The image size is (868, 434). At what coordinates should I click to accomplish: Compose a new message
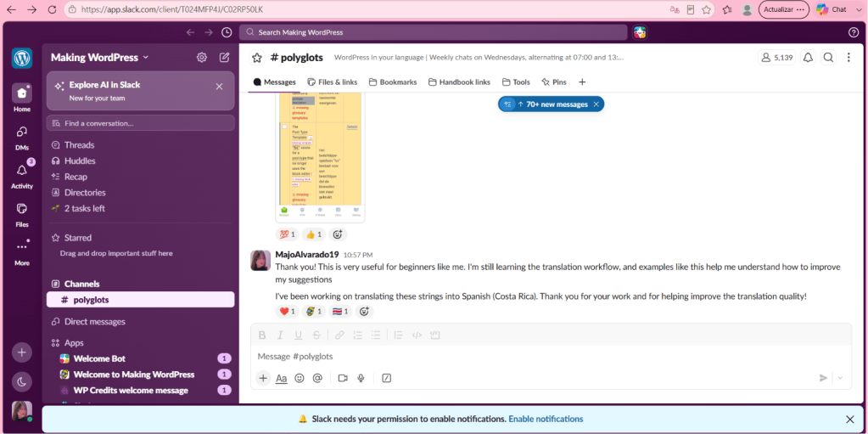click(224, 57)
